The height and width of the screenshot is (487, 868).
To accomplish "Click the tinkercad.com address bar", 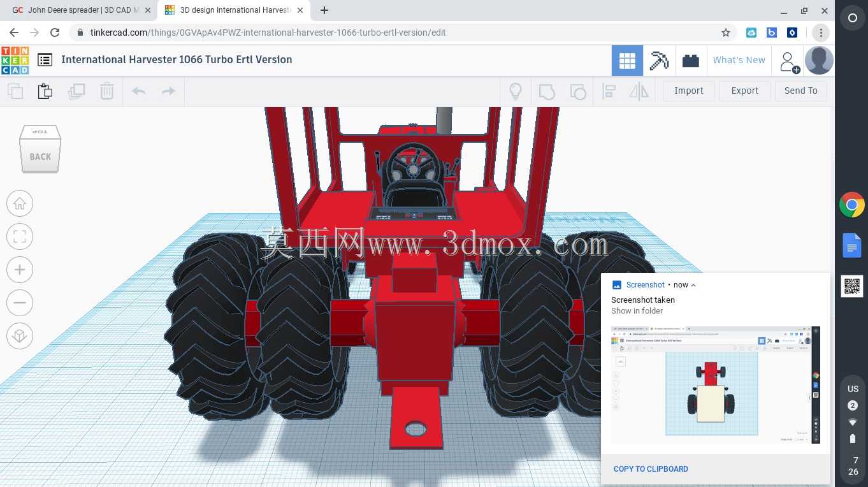I will tap(403, 33).
